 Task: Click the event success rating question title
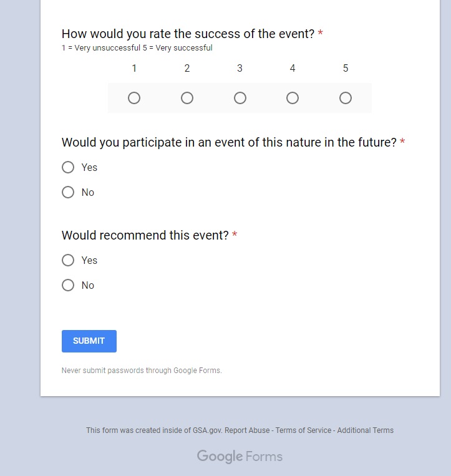pos(188,34)
